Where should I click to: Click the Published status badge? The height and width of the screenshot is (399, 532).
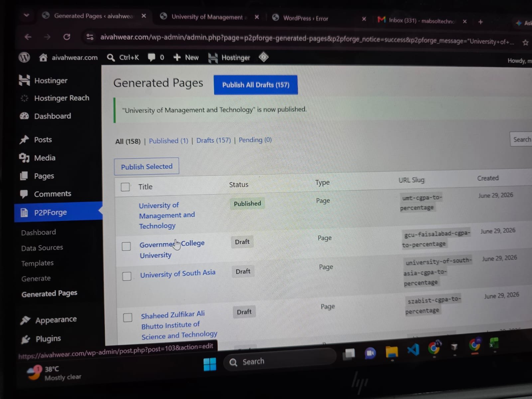click(x=247, y=203)
